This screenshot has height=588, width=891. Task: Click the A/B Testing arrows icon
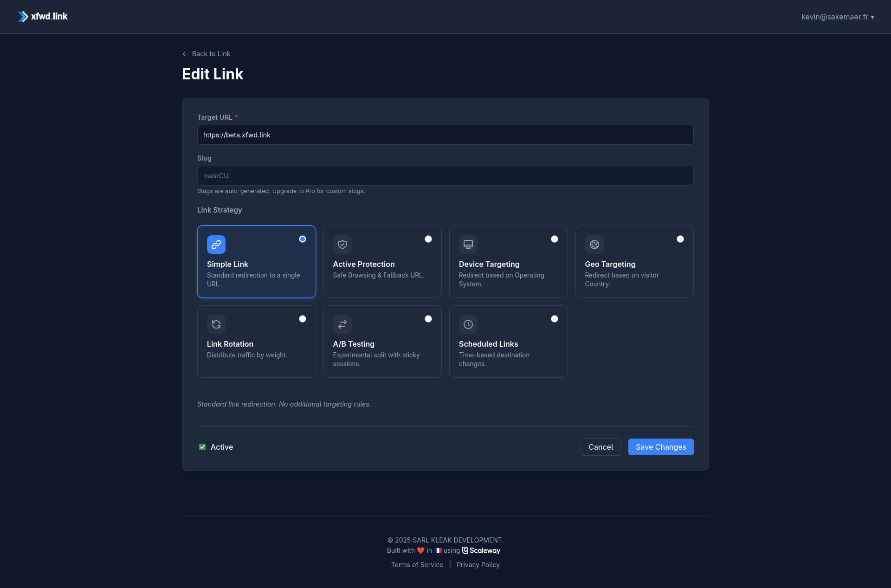pyautogui.click(x=342, y=324)
